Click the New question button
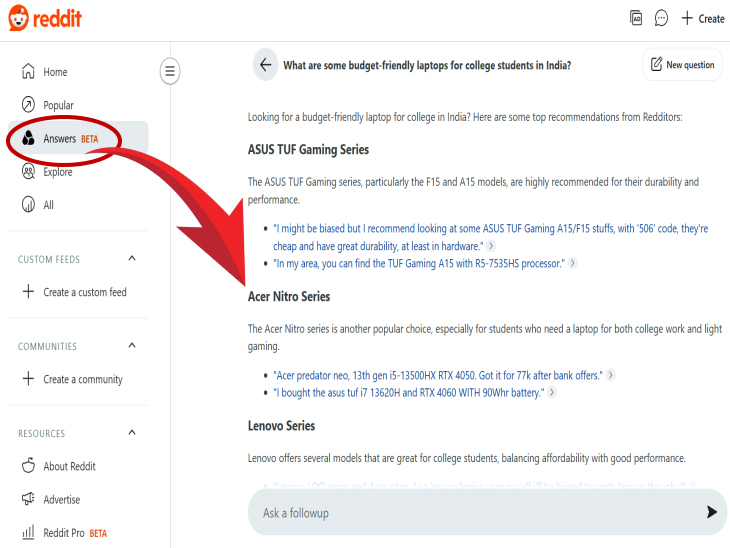 point(682,65)
